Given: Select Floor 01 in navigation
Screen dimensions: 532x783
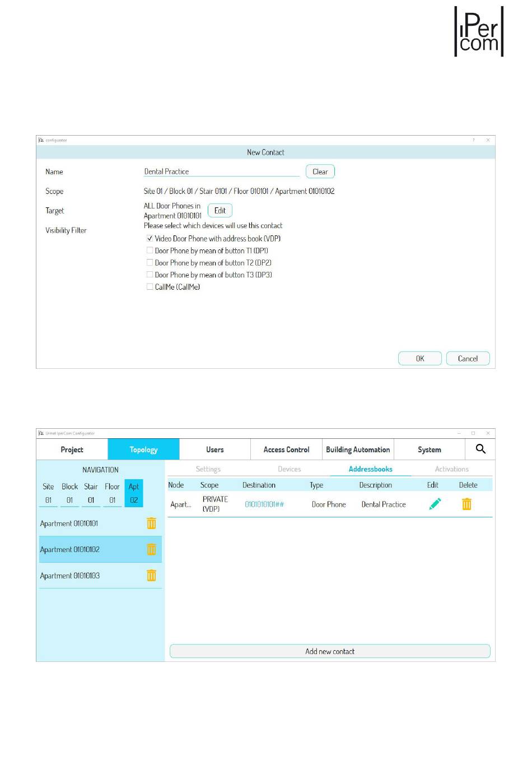Looking at the screenshot, I should point(112,493).
